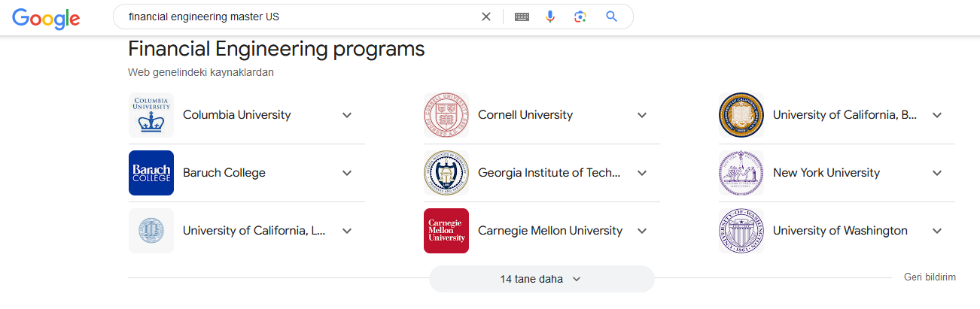Click the Carnegie Mellon University logo
Screen dimensions: 980x309
(446, 231)
